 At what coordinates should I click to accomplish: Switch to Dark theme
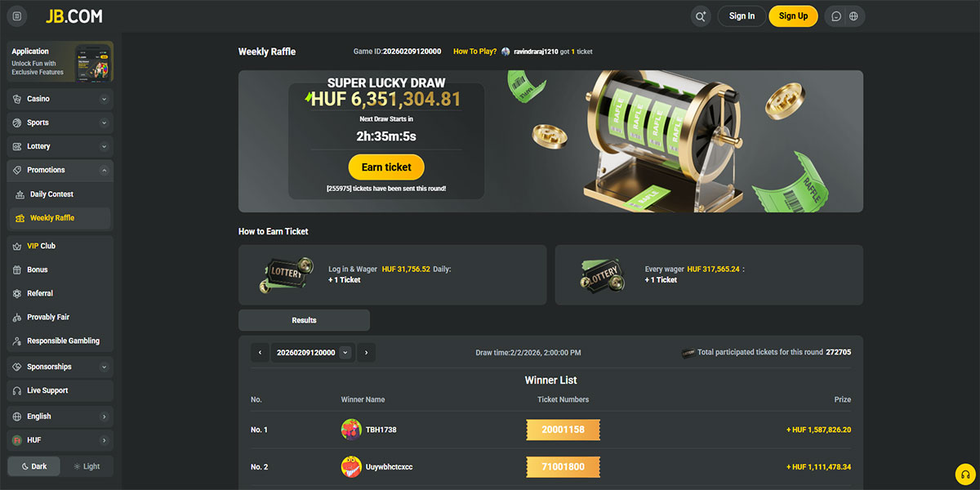coord(33,466)
